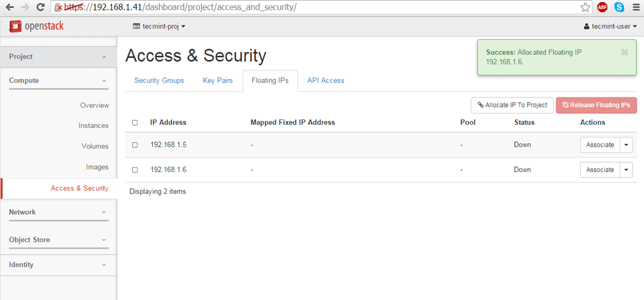Viewport: 644px width, 300px height.
Task: Reload the page with refresh icon
Action: 40,8
